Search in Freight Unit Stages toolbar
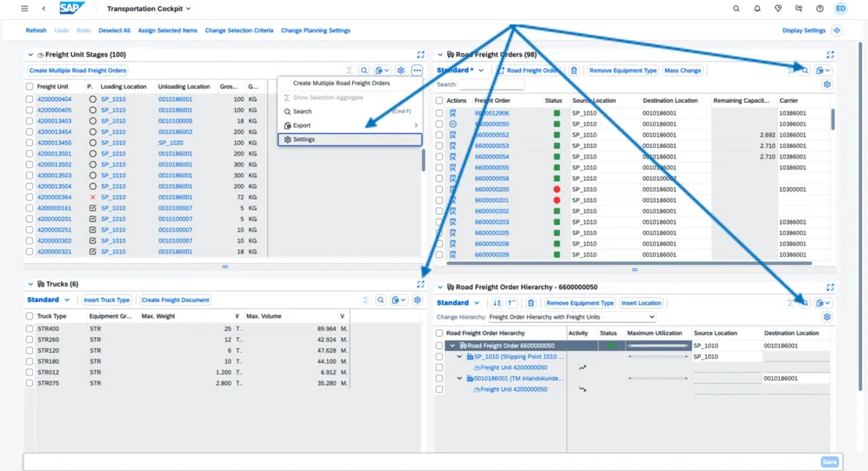This screenshot has width=868, height=471. tap(364, 71)
